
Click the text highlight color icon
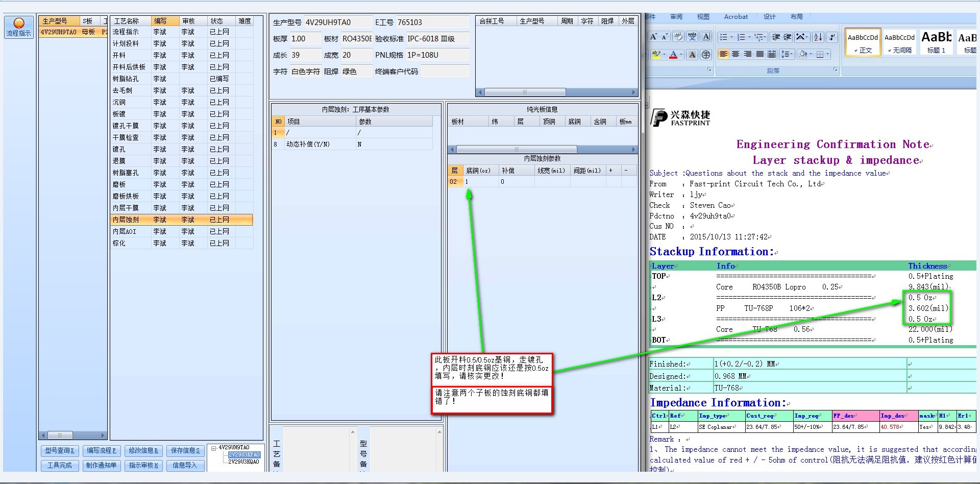point(656,54)
